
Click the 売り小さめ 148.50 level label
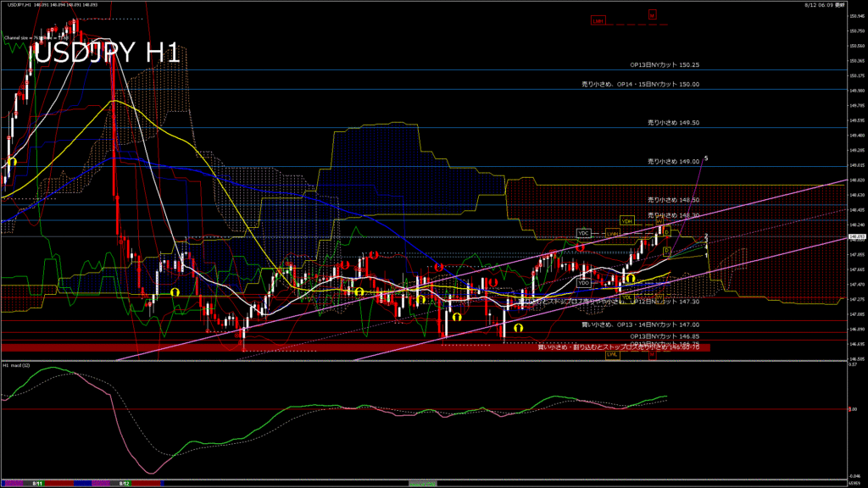pos(673,200)
